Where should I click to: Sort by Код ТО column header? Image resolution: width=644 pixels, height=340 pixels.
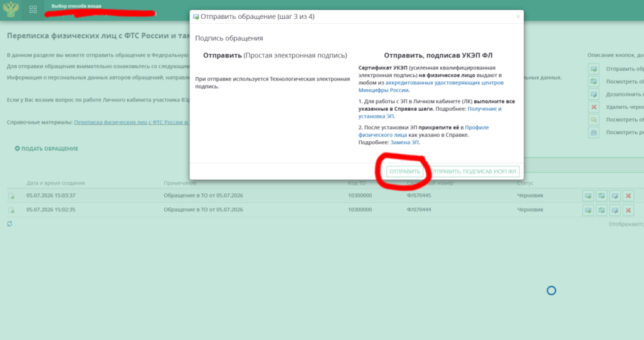[x=357, y=183]
